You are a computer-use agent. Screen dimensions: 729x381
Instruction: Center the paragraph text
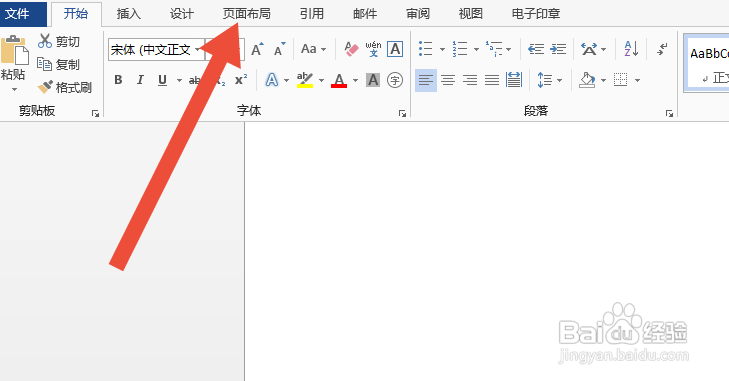click(448, 80)
